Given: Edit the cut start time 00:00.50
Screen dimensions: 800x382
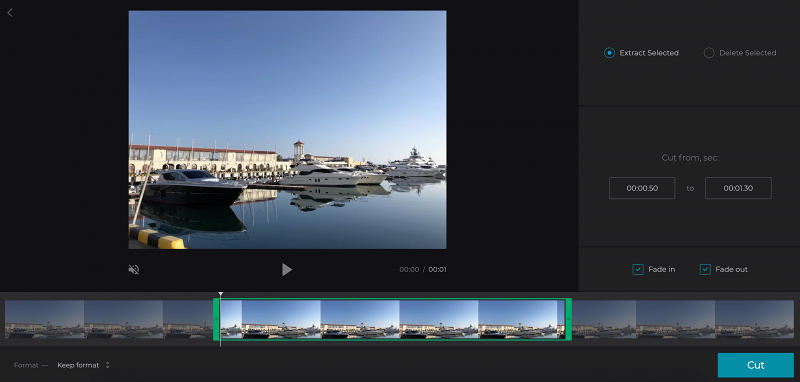Looking at the screenshot, I should click(642, 188).
